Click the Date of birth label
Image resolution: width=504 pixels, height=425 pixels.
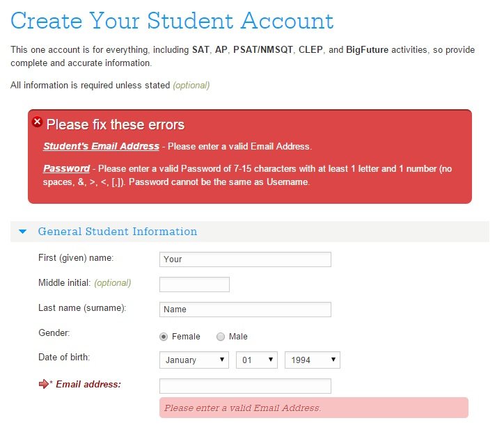[64, 357]
